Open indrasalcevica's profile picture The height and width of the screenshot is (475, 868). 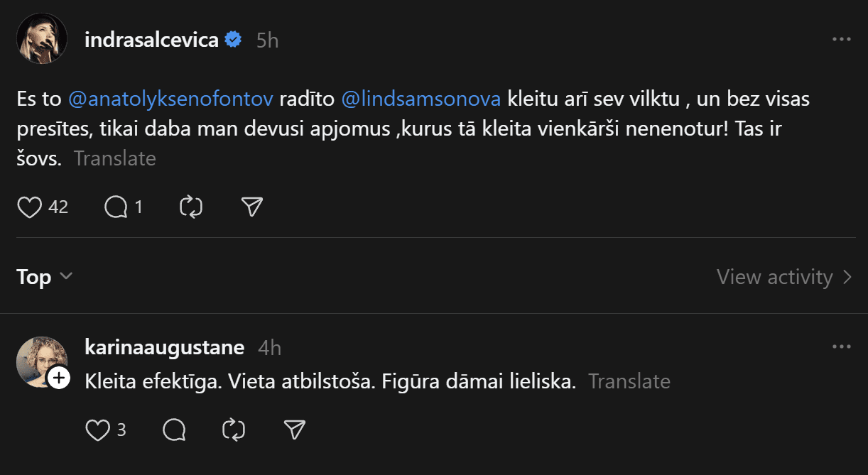point(42,39)
